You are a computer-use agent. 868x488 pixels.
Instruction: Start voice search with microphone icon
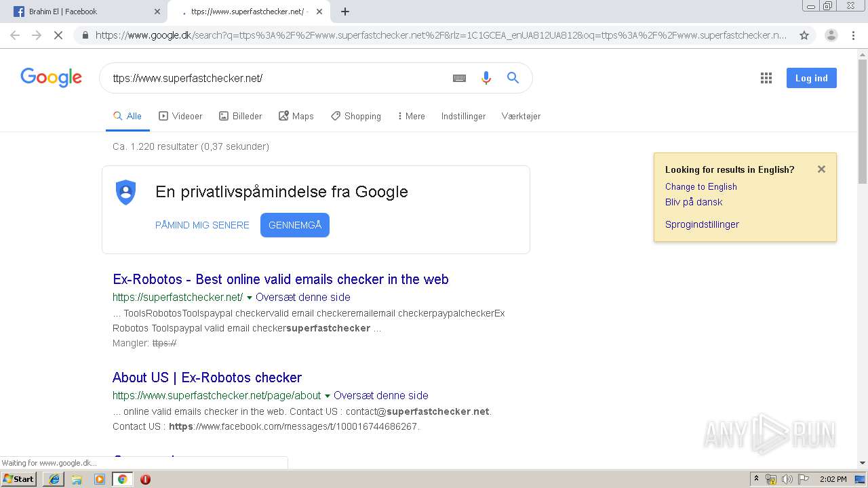[x=486, y=78]
